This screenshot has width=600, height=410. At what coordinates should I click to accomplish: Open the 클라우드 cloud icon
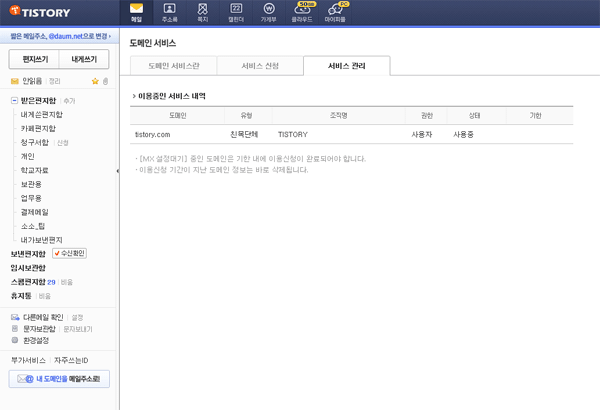point(302,12)
